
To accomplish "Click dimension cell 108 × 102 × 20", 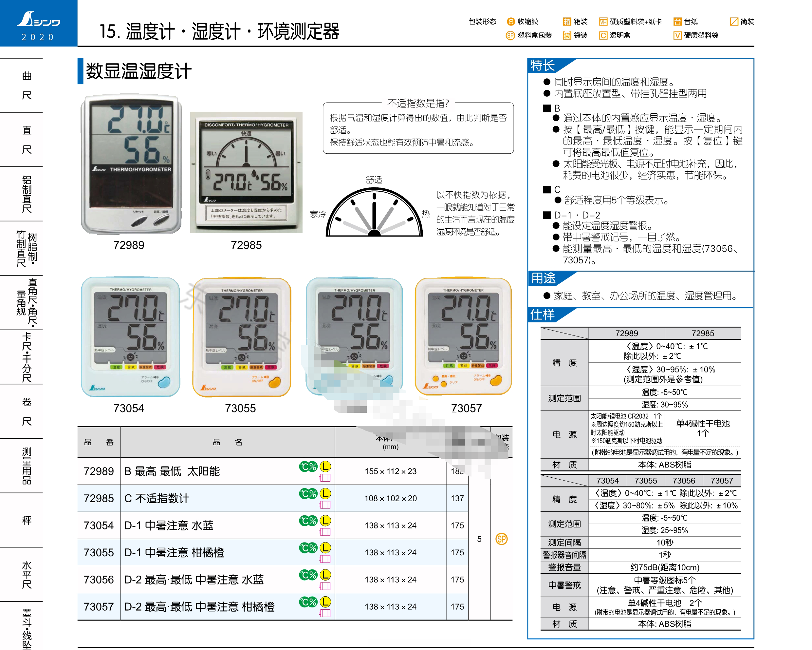I will (391, 498).
